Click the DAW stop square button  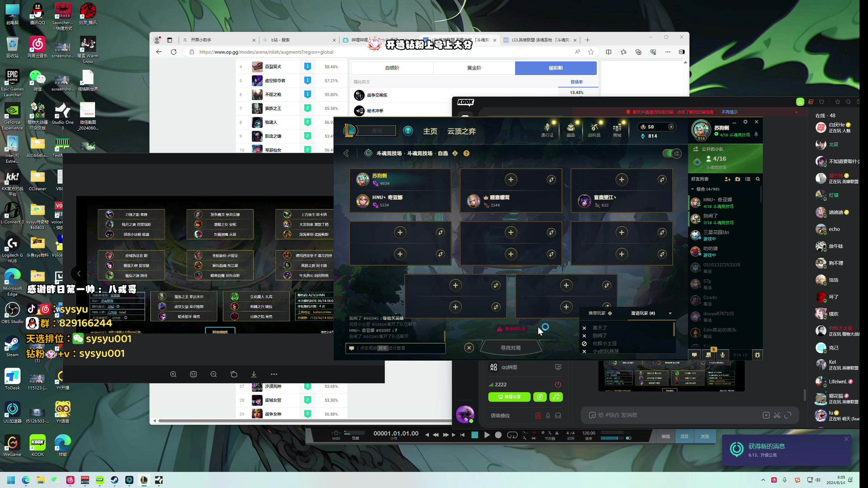point(475,435)
